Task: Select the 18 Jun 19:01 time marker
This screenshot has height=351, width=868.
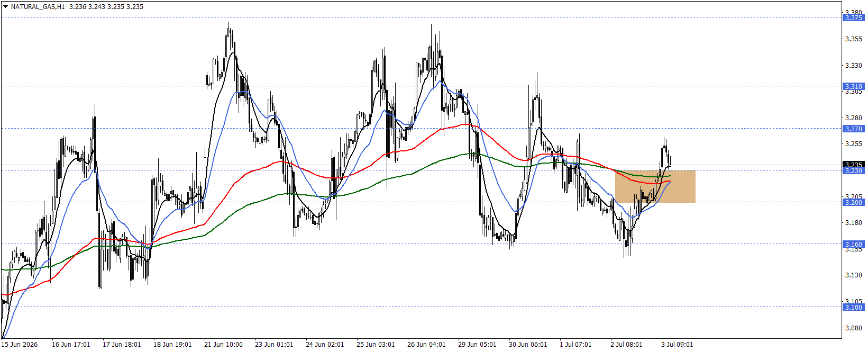Action: 172,344
